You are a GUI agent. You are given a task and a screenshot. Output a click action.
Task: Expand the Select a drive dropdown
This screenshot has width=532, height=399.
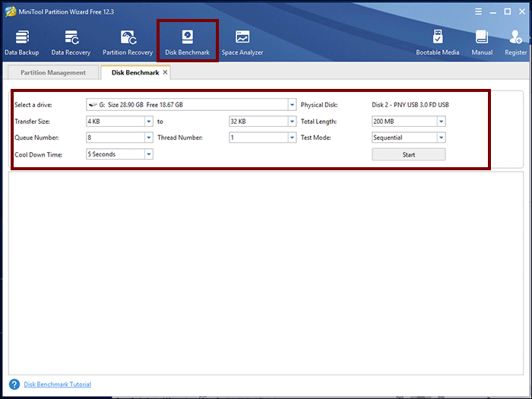click(292, 105)
